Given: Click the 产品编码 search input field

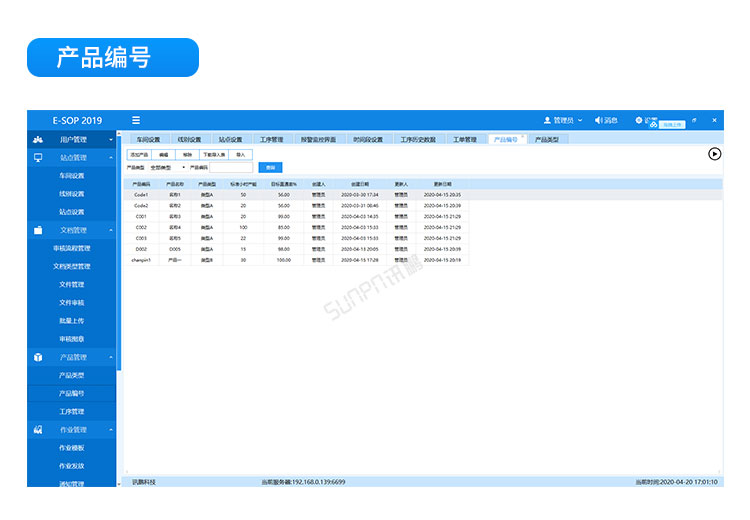Looking at the screenshot, I should pyautogui.click(x=231, y=167).
